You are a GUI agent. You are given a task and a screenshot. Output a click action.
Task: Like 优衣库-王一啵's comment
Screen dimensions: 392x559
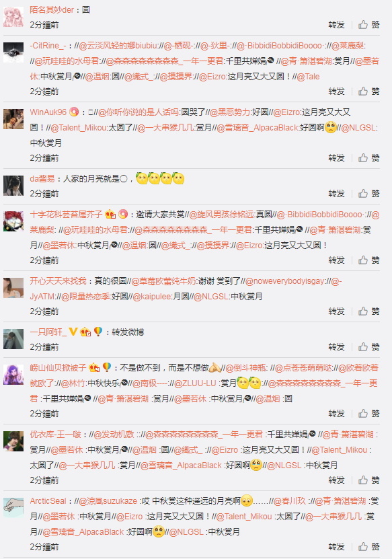pos(369,480)
